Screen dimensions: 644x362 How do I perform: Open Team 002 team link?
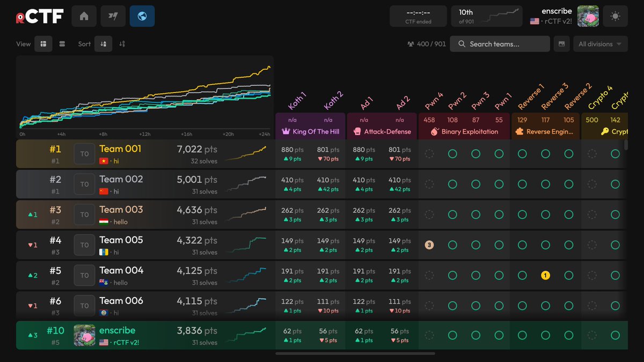point(121,179)
